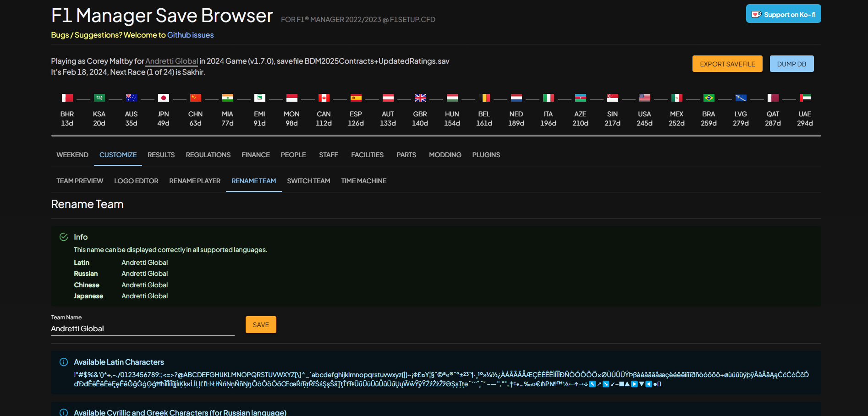This screenshot has width=868, height=416.
Task: Select the Spain ESP flag icon
Action: tap(356, 98)
